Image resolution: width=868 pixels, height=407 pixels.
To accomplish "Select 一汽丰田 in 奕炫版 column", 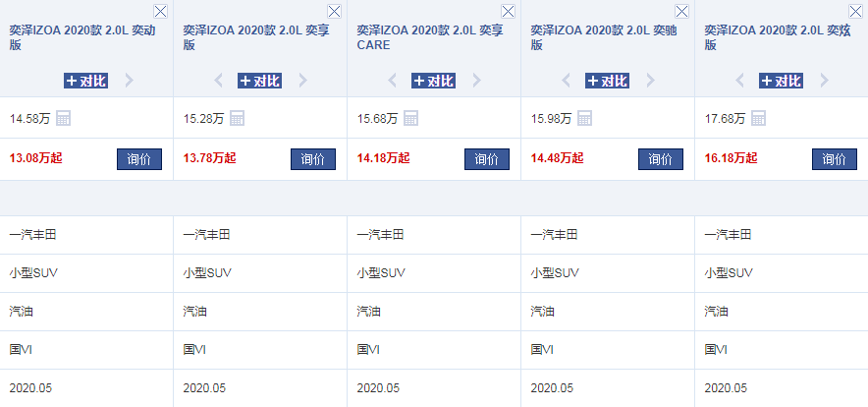I will click(x=728, y=235).
